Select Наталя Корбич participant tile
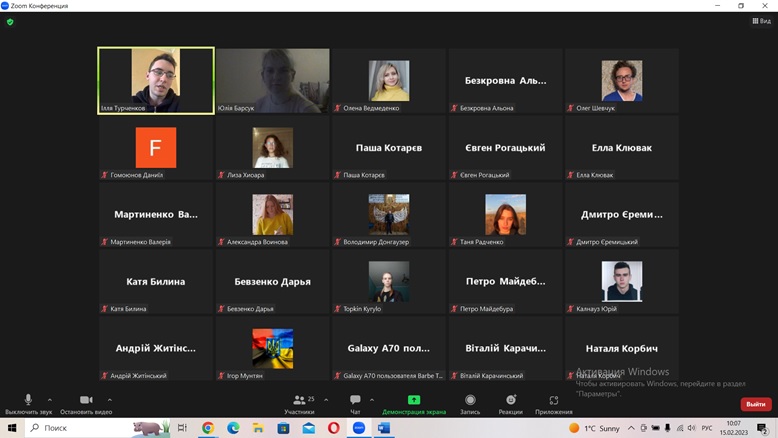This screenshot has height=438, width=778. pyautogui.click(x=622, y=349)
